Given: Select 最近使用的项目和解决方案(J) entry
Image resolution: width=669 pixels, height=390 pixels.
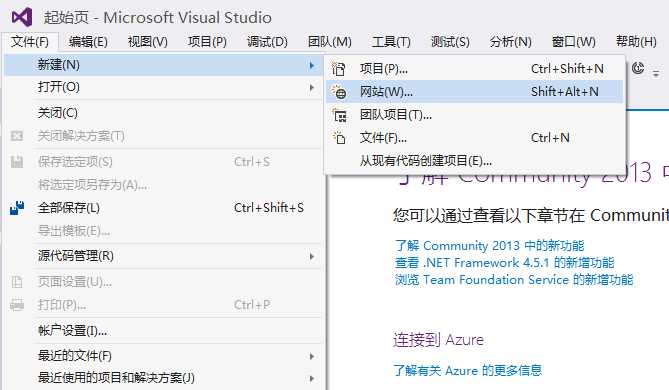Looking at the screenshot, I should pos(163,378).
